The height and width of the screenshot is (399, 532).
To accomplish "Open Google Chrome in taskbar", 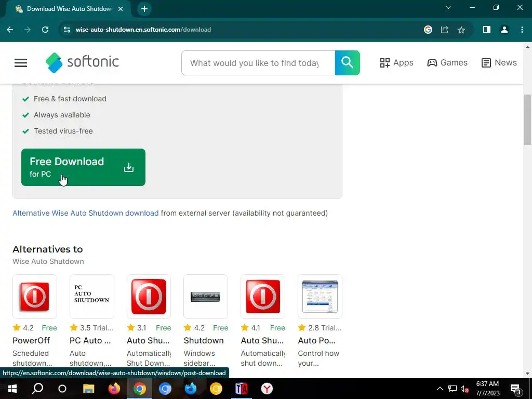I will tap(139, 389).
